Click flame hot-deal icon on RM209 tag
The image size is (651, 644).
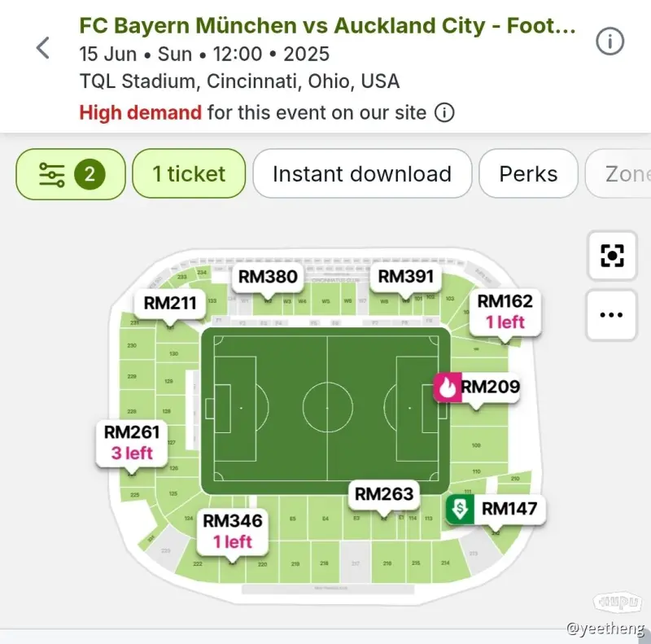(x=447, y=387)
